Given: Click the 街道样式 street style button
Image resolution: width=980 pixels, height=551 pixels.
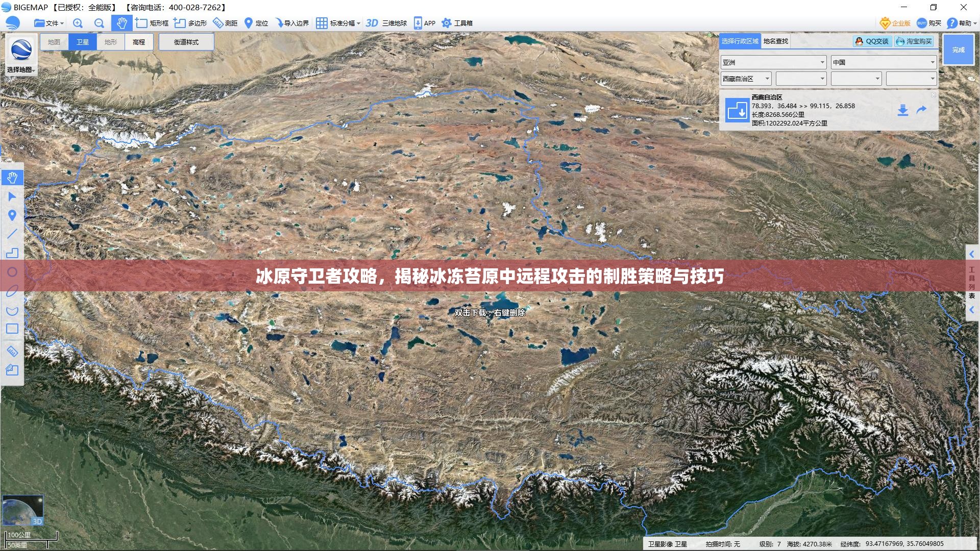Looking at the screenshot, I should coord(186,42).
